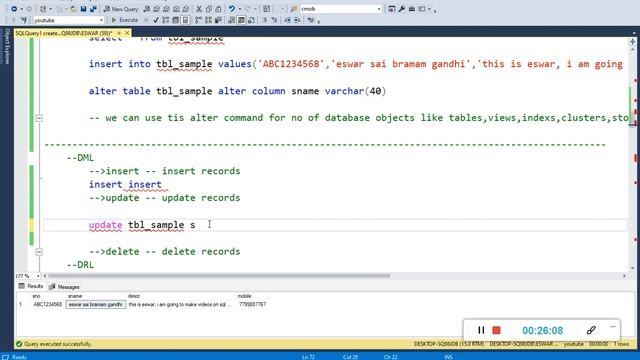
Task: Open the Object Explorer side panel
Action: [7, 46]
